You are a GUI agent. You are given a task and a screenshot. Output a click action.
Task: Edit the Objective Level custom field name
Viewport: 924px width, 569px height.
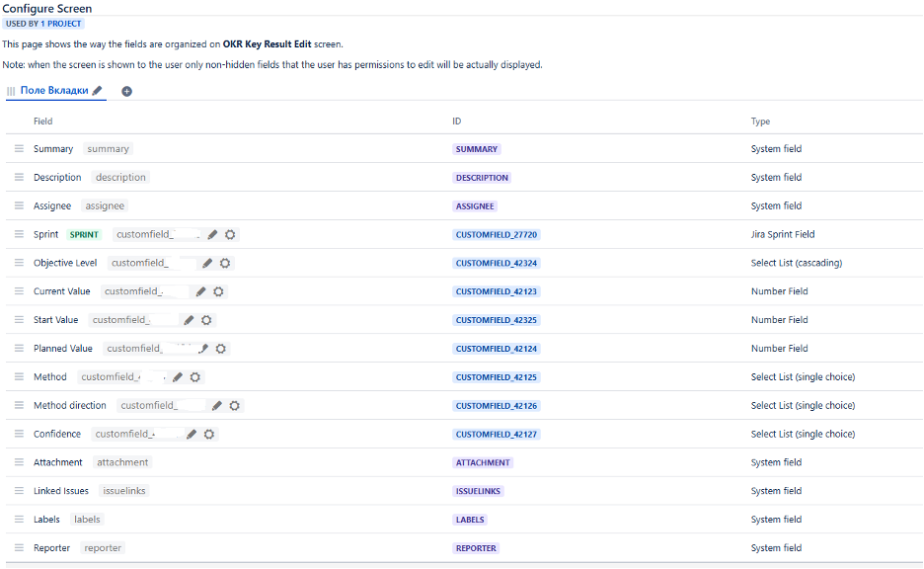(x=206, y=263)
